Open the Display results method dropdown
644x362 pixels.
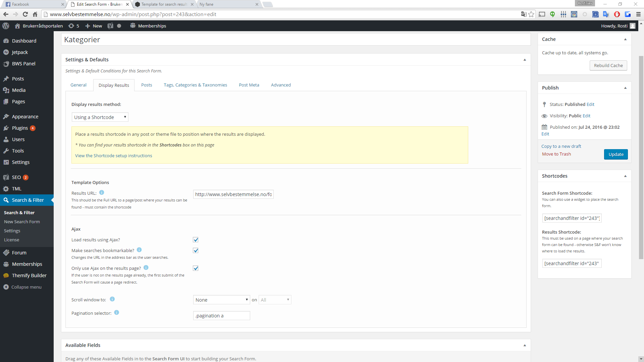coord(100,117)
